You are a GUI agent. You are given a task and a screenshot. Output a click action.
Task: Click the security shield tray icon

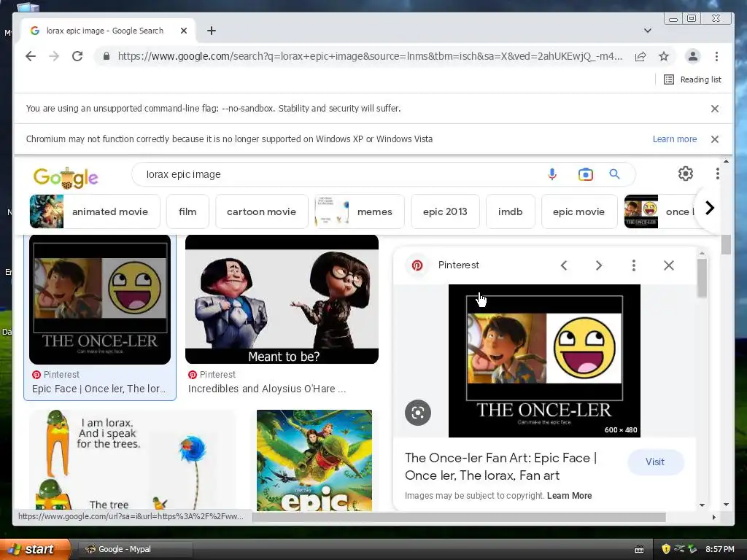tap(665, 549)
